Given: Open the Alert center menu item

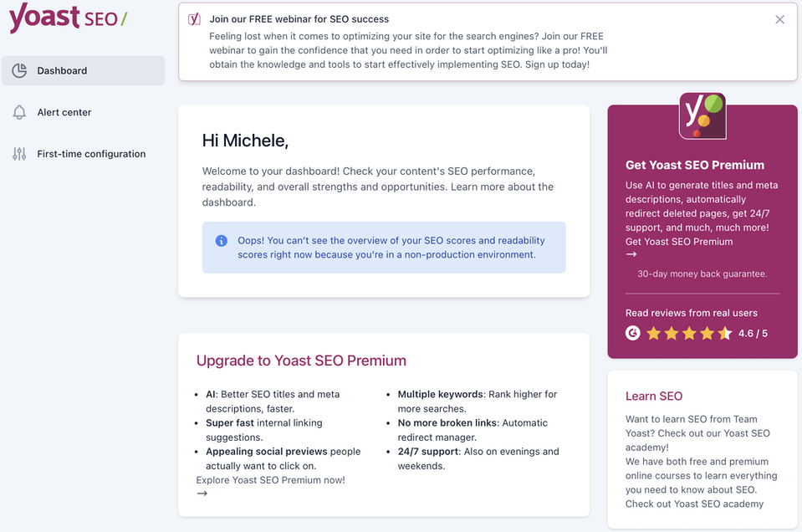Looking at the screenshot, I should pos(84,112).
